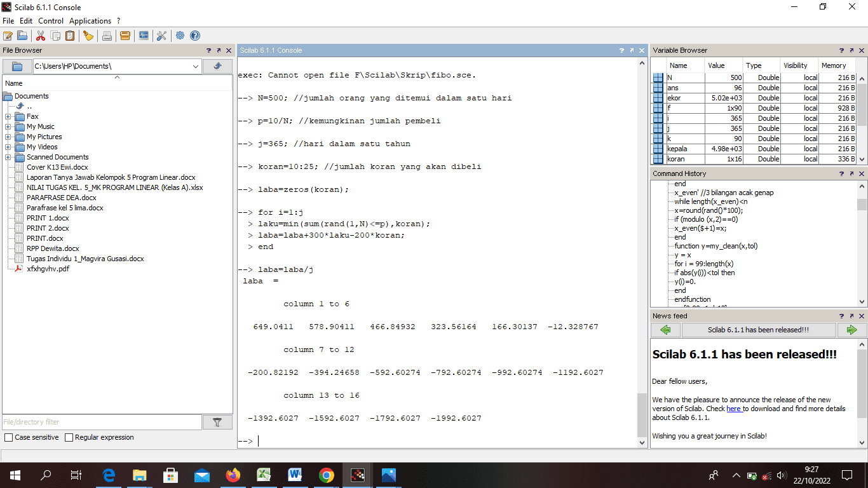
Task: Expand the My Pictures folder node
Action: [x=8, y=137]
